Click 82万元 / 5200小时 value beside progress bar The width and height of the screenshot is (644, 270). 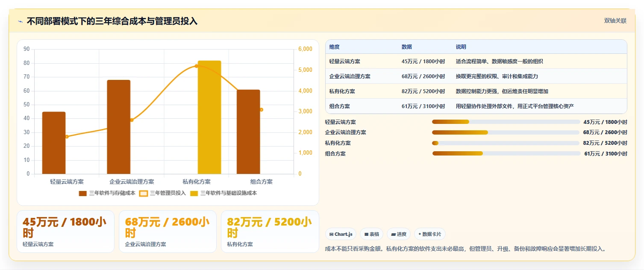click(605, 143)
